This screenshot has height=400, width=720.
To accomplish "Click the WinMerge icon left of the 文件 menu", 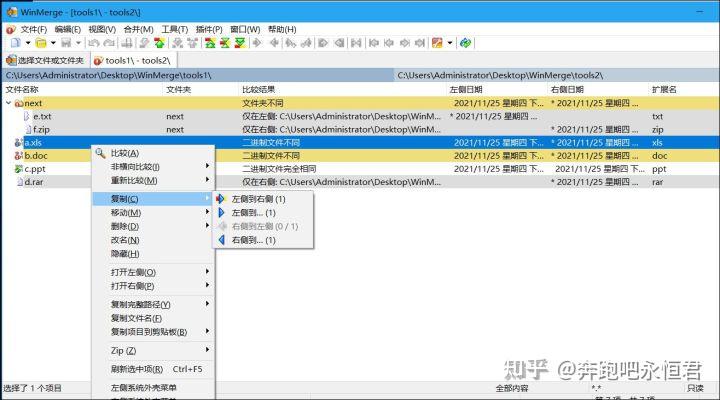I will (x=11, y=29).
